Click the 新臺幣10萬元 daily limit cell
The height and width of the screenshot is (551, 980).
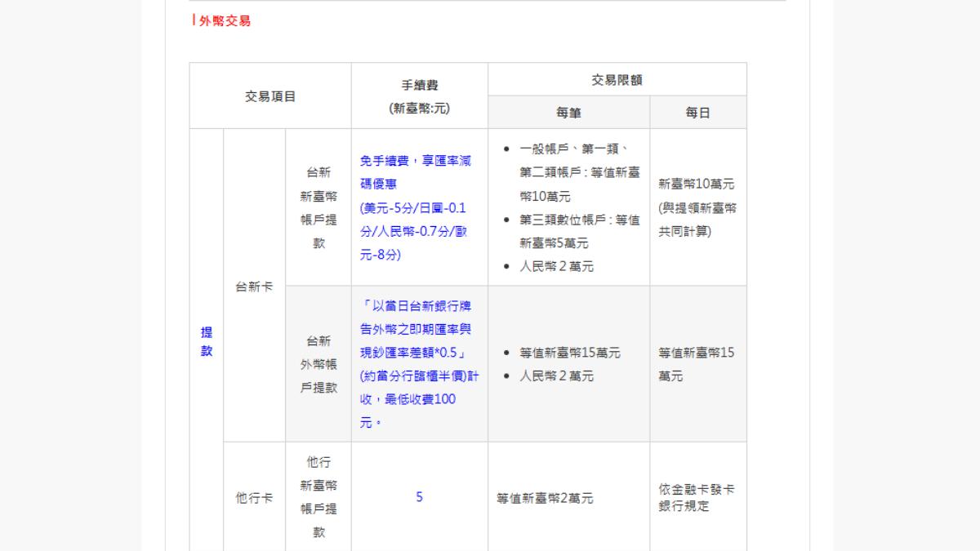[698, 207]
